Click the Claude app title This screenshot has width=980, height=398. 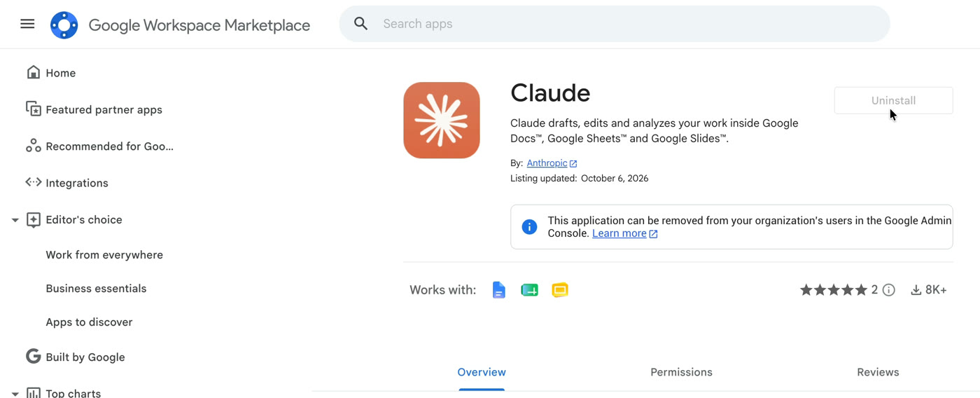(x=550, y=92)
